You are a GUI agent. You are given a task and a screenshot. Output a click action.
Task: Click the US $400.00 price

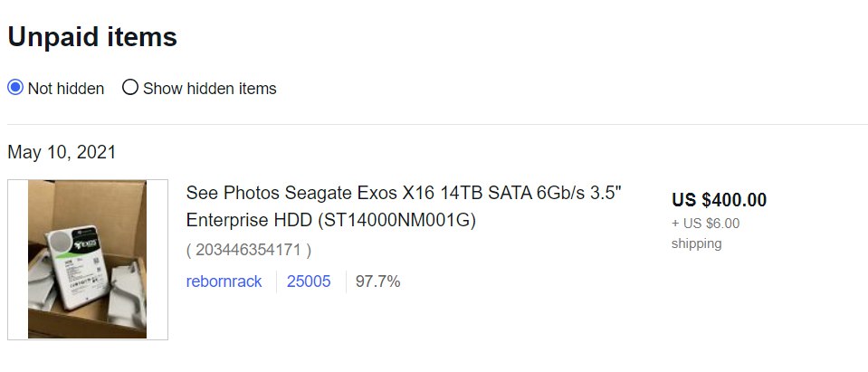(x=719, y=200)
